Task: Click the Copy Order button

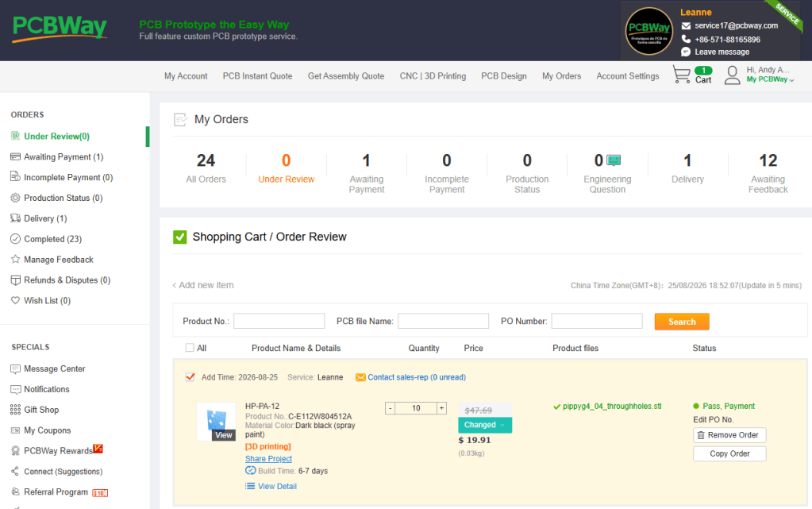Action: [729, 453]
